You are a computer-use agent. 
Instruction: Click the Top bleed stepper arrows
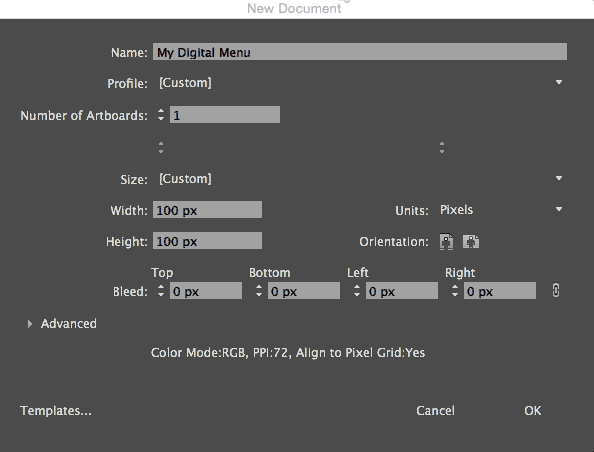(x=161, y=291)
